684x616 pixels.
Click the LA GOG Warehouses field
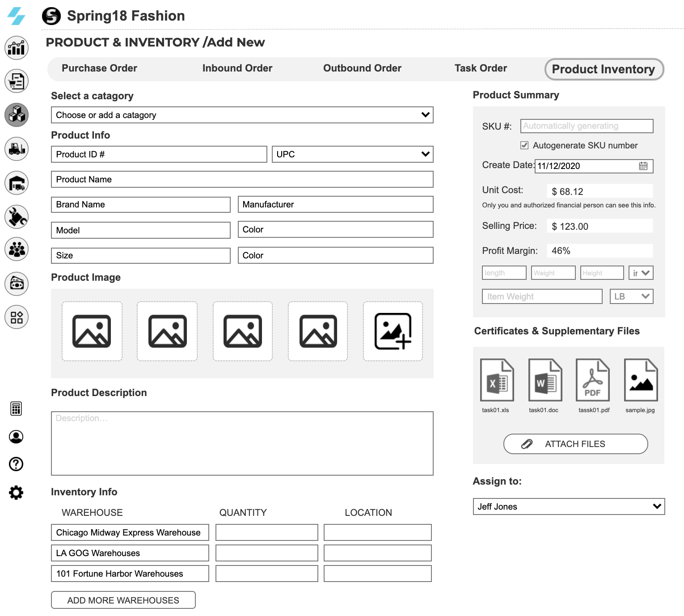pos(130,553)
